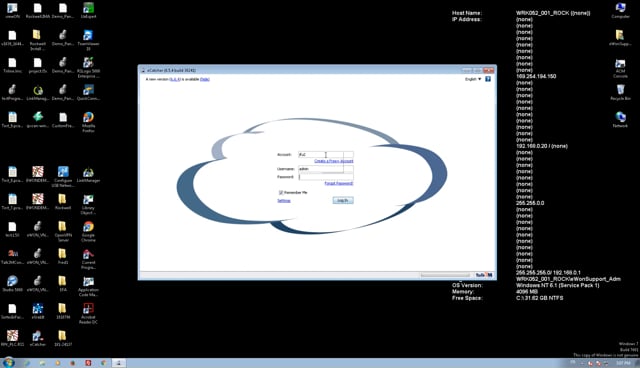Hide the new version notice
640x368 pixels.
coord(204,79)
